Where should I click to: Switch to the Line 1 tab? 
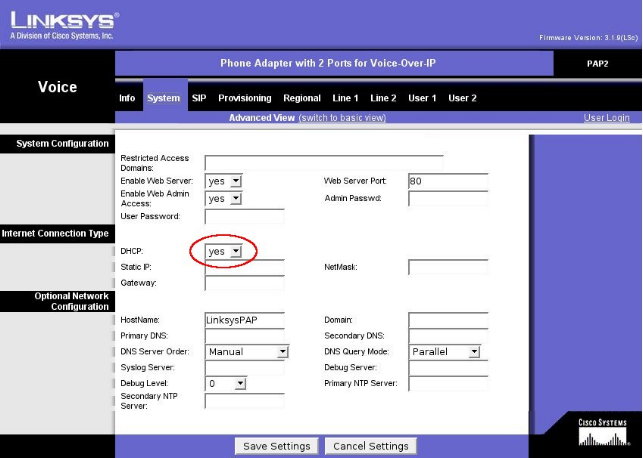pos(345,98)
